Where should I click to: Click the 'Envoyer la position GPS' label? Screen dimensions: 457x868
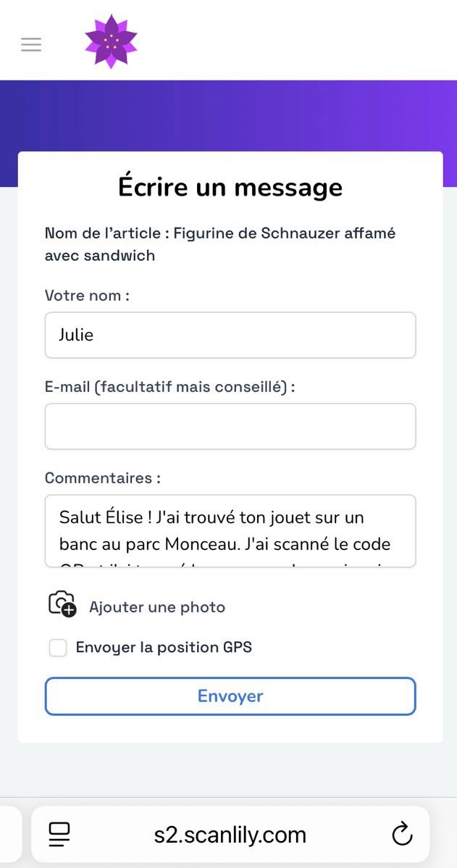[164, 647]
